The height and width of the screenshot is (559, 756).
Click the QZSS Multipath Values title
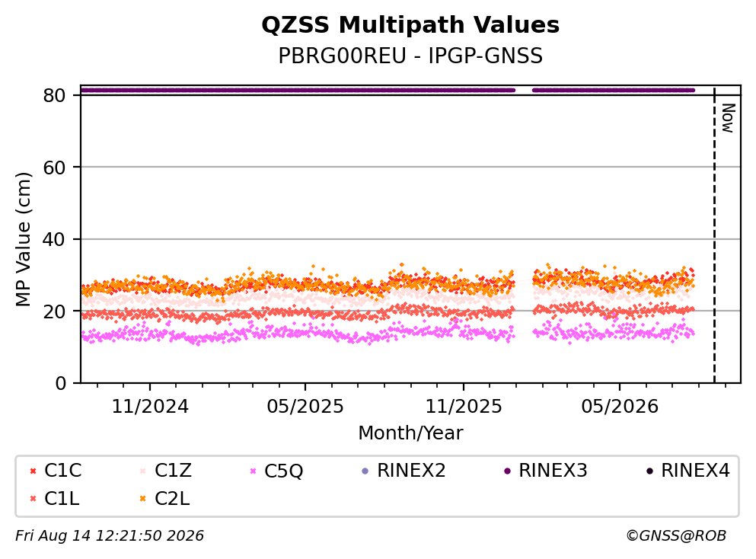tap(410, 24)
